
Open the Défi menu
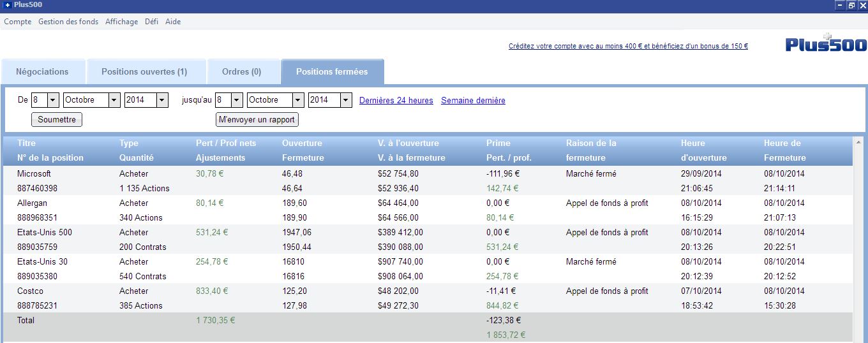151,22
